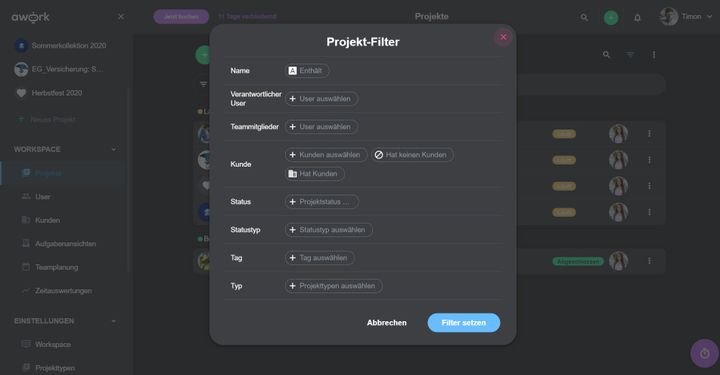Click the green plus quick-add icon
Screen dimensions: 720x375
click(611, 17)
